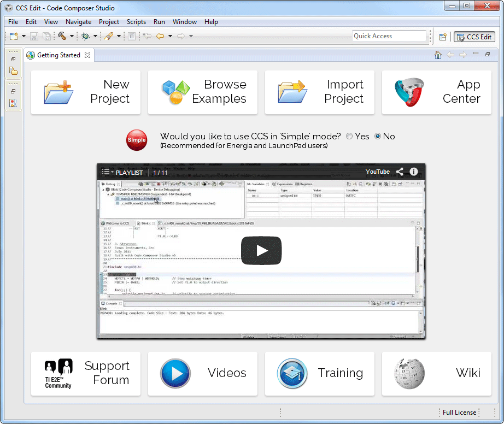This screenshot has height=424, width=504.
Task: Open the New dropdown arrow in toolbar
Action: [x=24, y=37]
